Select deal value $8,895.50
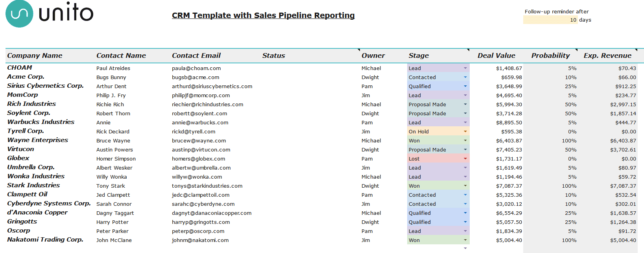 point(509,122)
